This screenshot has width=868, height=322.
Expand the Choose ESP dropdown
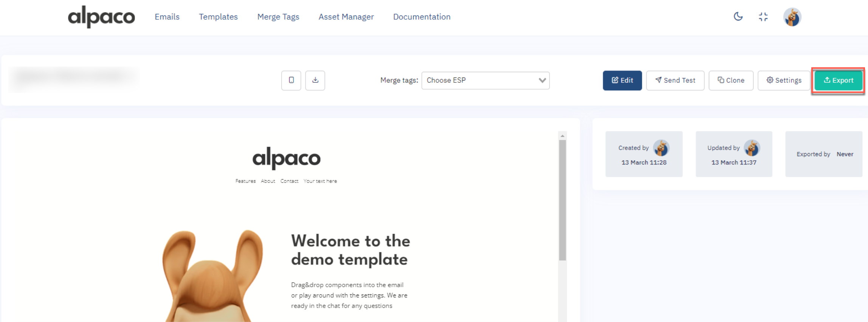(485, 80)
